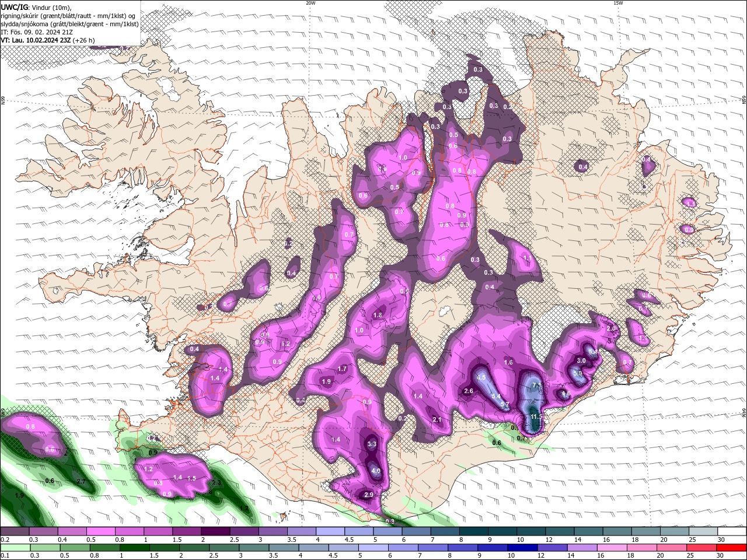Click the 4.0 snowfall value in the south
The width and height of the screenshot is (747, 560).
376,471
